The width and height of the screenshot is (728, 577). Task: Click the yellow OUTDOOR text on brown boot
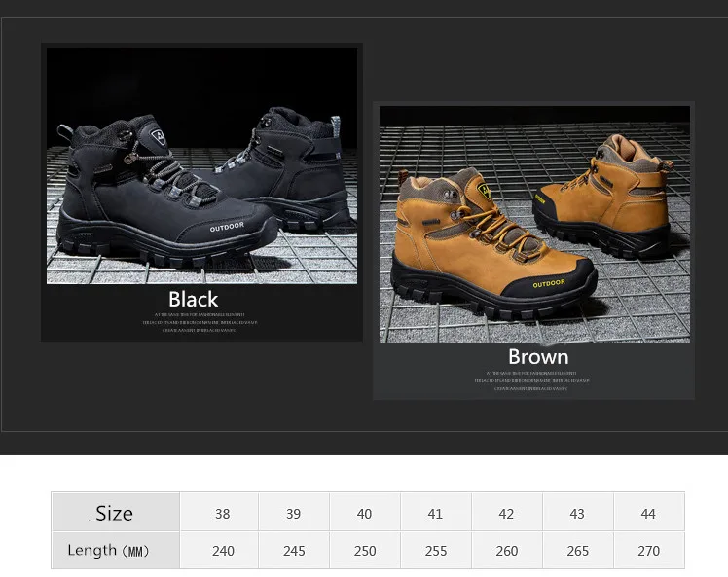click(x=549, y=283)
